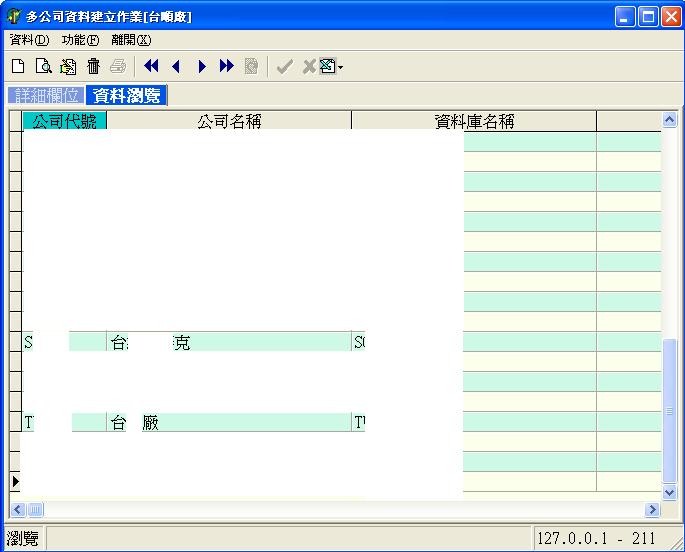Select company name cell ending in 克
This screenshot has height=552, width=685.
(x=229, y=342)
